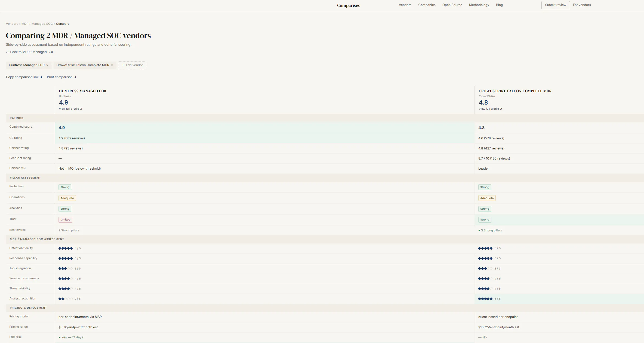Click the Combined score row label

click(x=21, y=127)
